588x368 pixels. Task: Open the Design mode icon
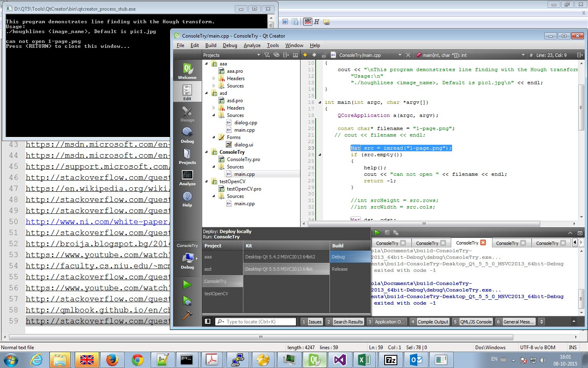(x=187, y=113)
